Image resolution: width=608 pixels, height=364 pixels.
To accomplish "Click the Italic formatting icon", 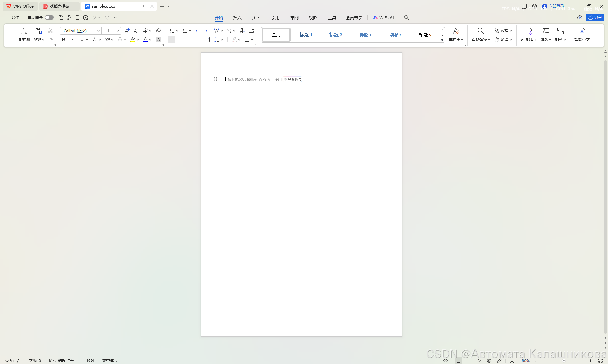I will tap(72, 40).
